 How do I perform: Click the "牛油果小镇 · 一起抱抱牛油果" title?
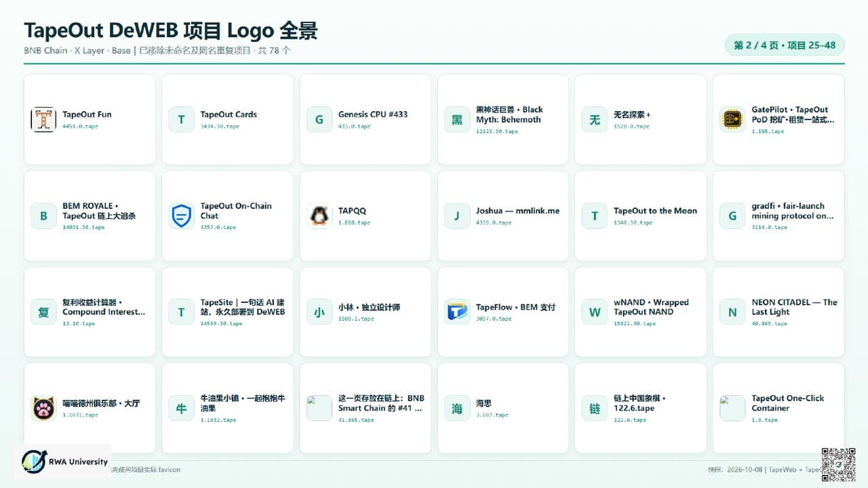click(x=243, y=403)
